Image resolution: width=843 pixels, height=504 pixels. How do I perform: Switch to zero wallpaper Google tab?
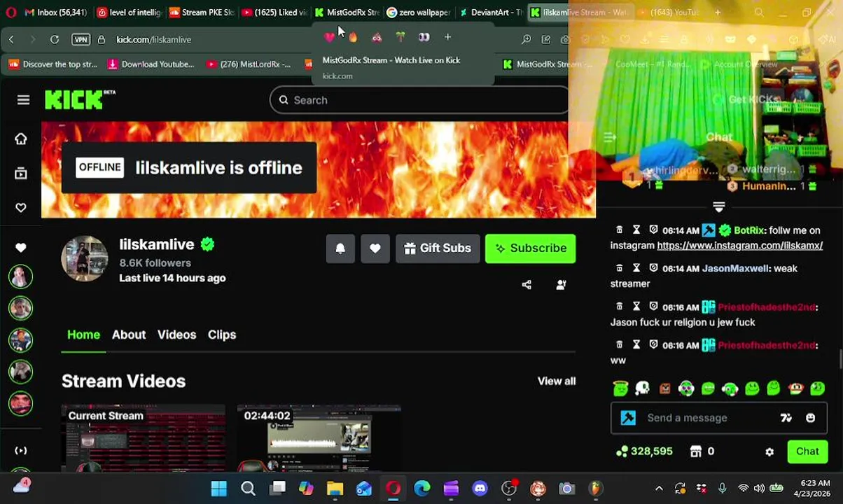[419, 13]
